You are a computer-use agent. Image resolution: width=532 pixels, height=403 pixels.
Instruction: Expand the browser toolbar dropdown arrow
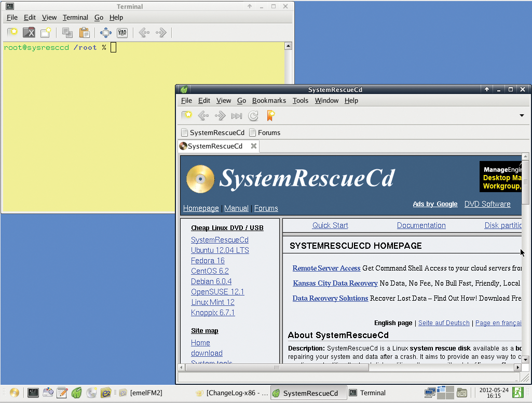tap(522, 116)
